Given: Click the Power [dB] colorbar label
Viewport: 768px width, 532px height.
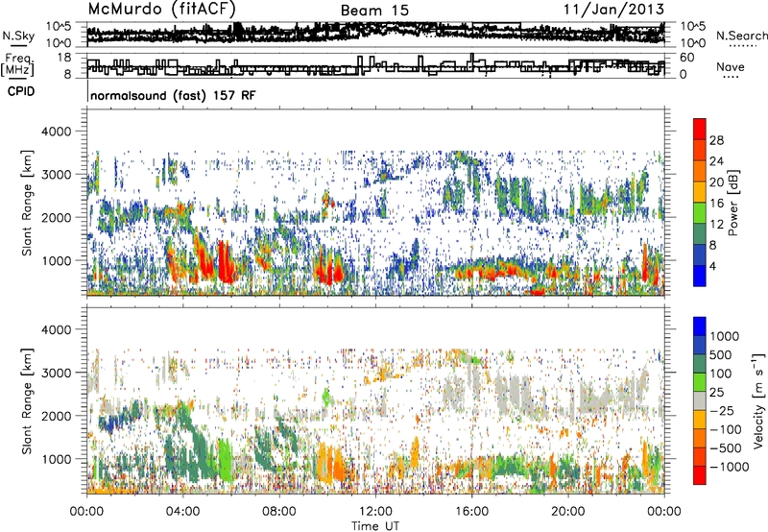Looking at the screenshot, I should click(732, 203).
